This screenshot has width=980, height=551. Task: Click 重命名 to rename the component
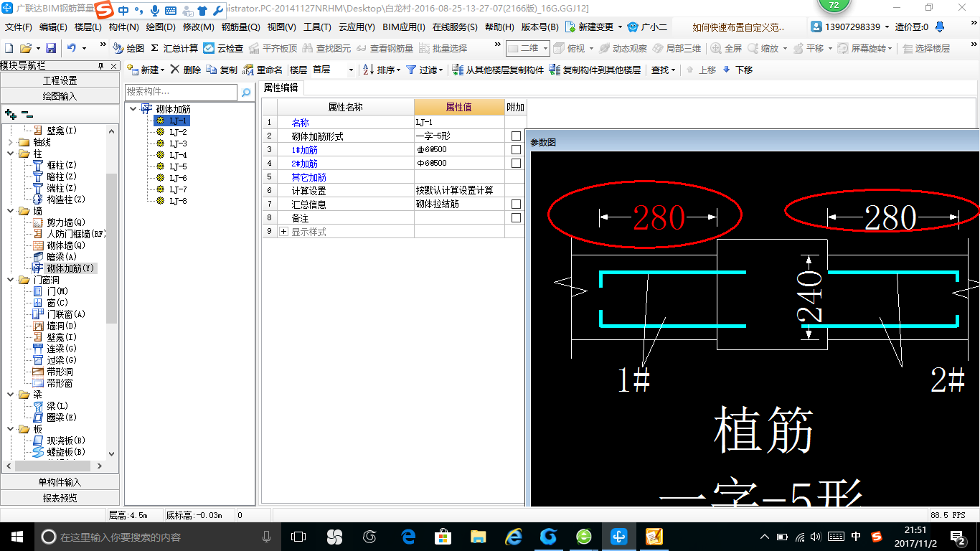[x=263, y=70]
